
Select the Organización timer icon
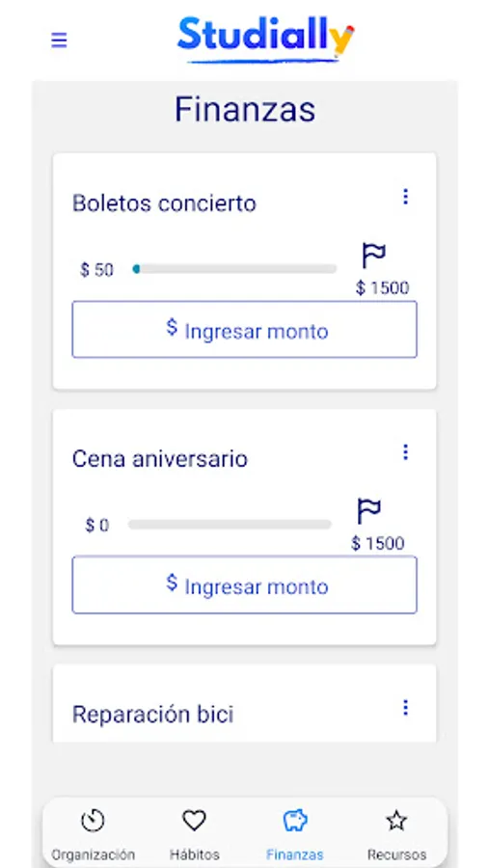pos(93,821)
